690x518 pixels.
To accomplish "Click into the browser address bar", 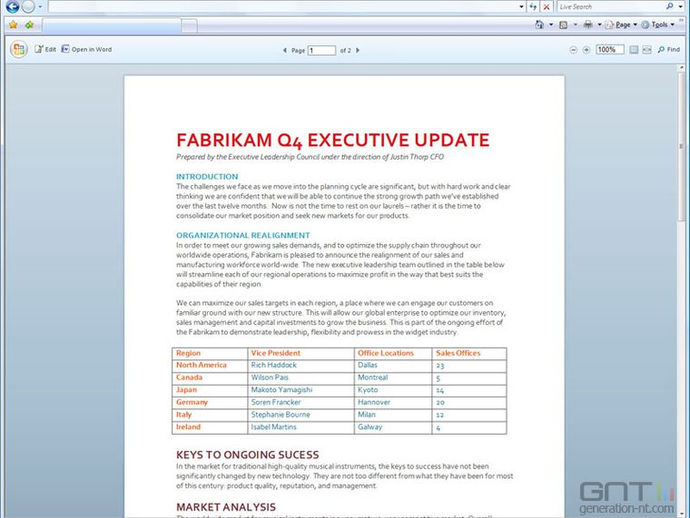I will (283, 7).
